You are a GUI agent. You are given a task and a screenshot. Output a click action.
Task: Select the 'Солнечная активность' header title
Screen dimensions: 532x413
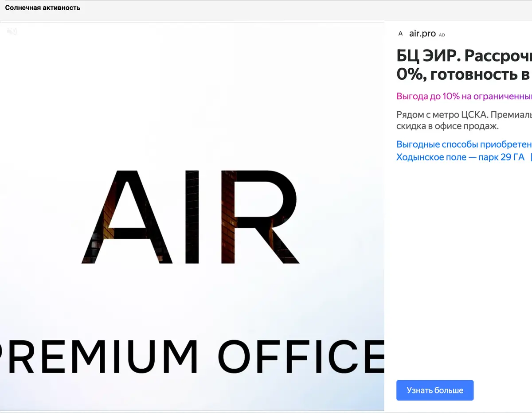click(43, 8)
